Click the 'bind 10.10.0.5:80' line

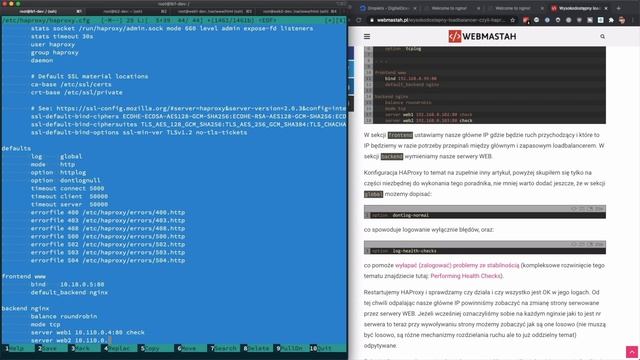(x=67, y=284)
